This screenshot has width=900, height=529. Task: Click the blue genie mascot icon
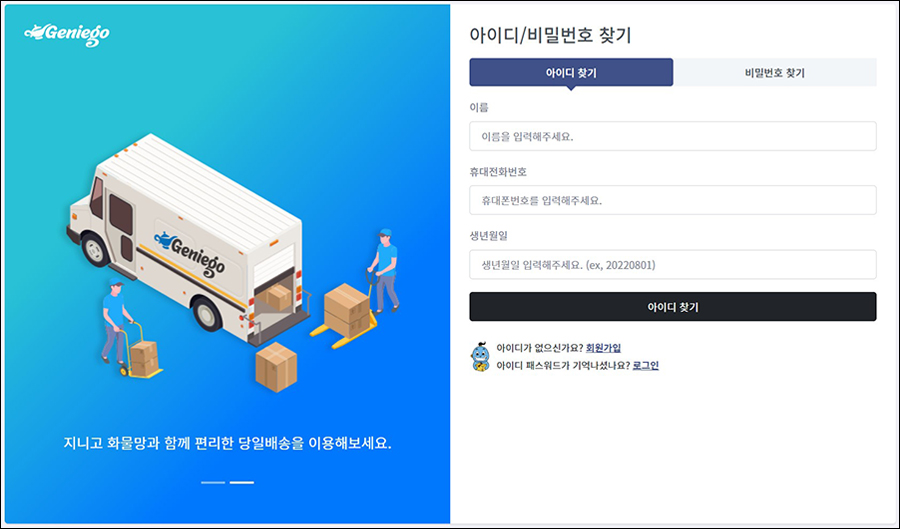tap(480, 357)
